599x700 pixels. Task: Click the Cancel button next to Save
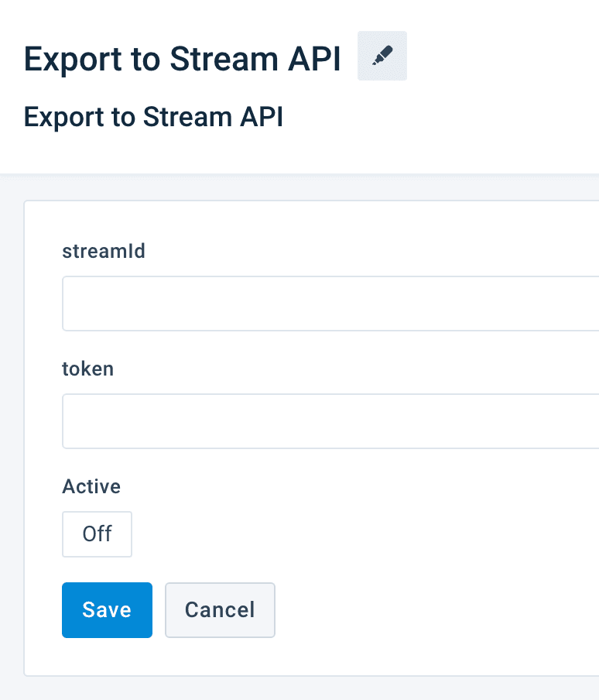220,610
